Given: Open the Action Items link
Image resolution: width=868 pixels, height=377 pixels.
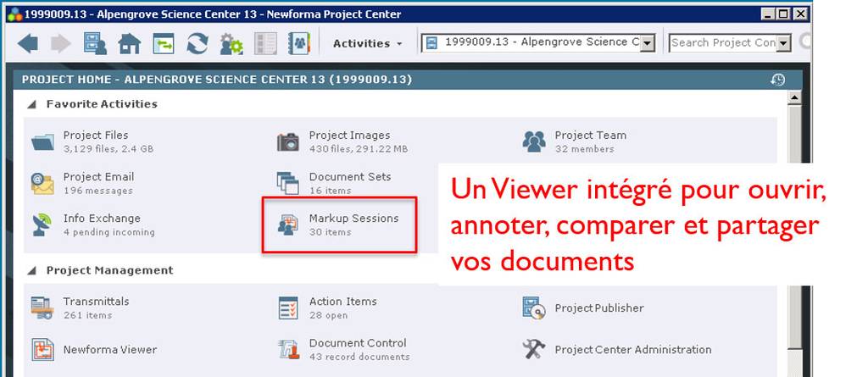Looking at the screenshot, I should [342, 301].
